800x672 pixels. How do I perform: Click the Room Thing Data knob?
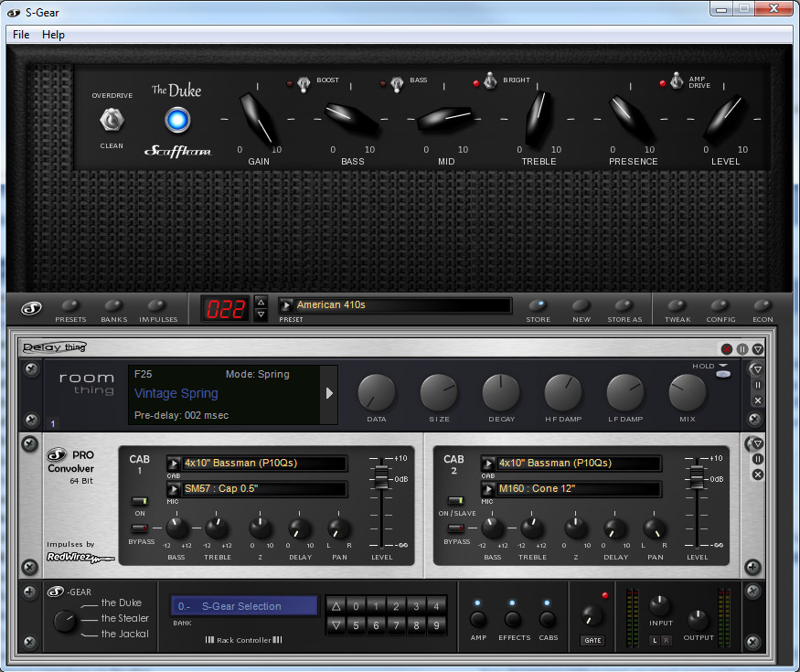point(377,392)
